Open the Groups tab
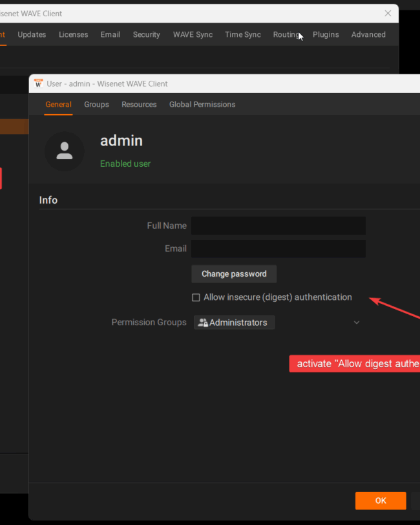Image resolution: width=420 pixels, height=525 pixels. point(96,105)
